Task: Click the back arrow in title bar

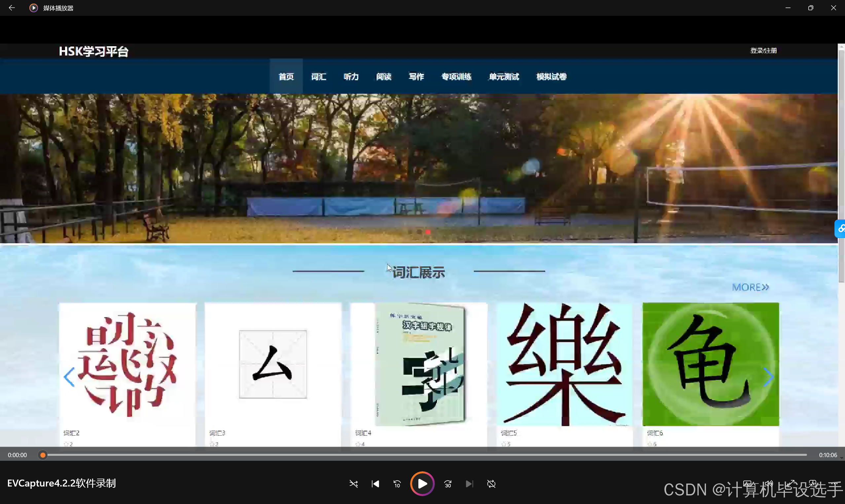Action: tap(12, 8)
